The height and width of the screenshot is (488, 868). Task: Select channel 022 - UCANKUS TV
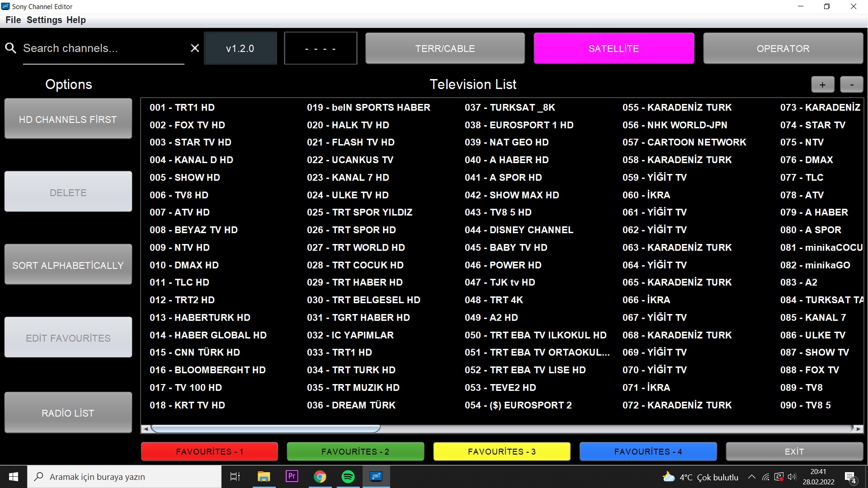350,160
